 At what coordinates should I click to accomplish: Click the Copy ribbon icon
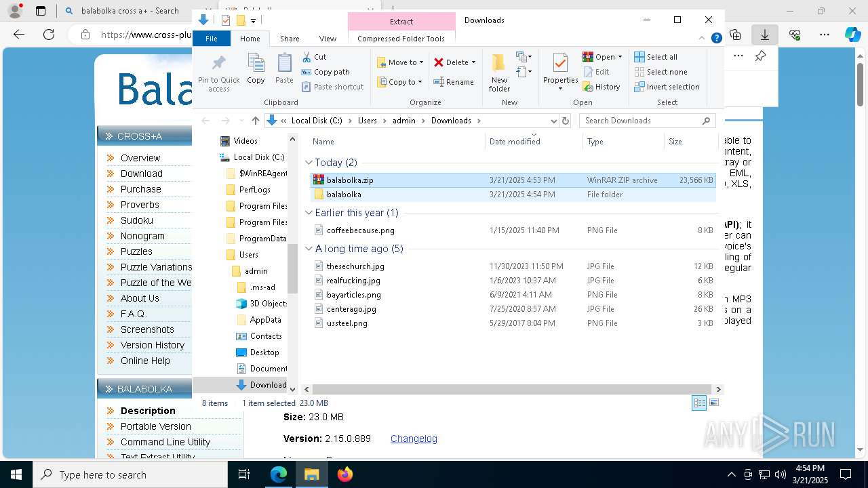[256, 68]
